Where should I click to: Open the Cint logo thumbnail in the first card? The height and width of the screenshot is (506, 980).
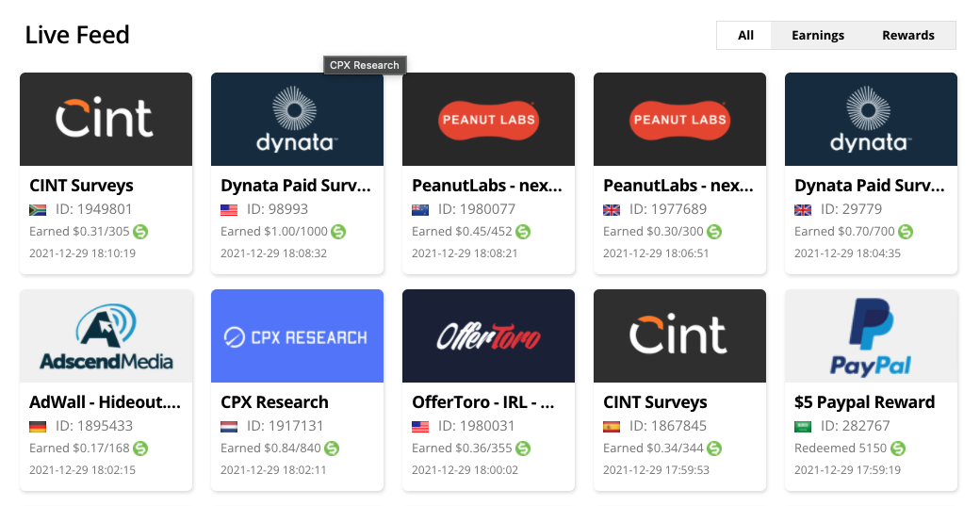point(106,120)
